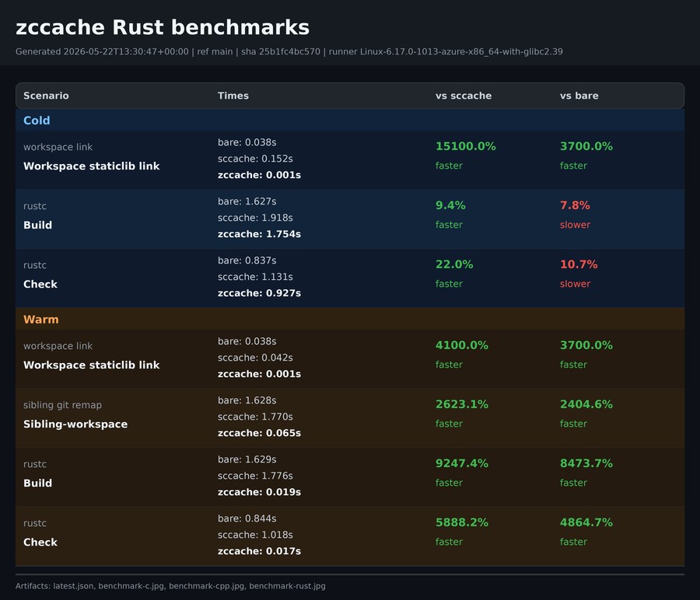700x600 pixels.
Task: Select the "sccache: 1.770s" time
Action: 255,417
